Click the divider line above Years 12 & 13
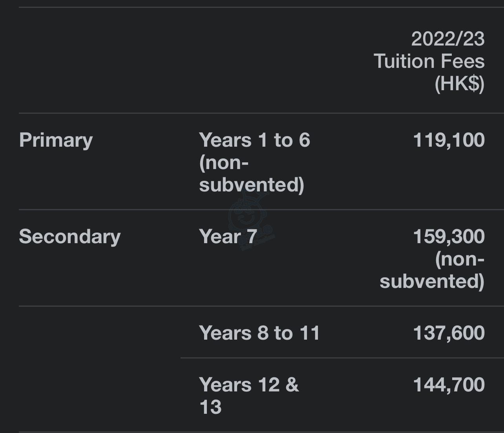Screen dimensions: 504x433 point(342,358)
